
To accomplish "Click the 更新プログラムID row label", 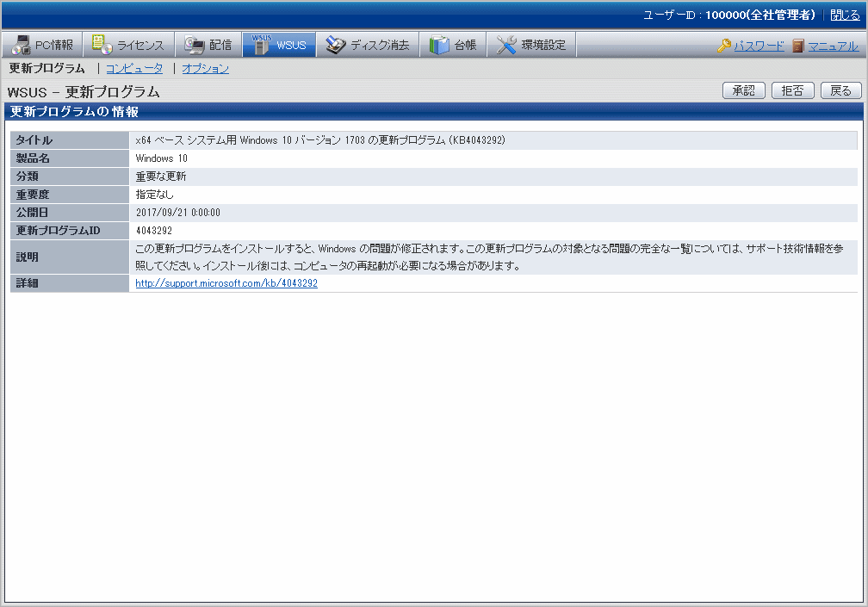I will point(70,230).
